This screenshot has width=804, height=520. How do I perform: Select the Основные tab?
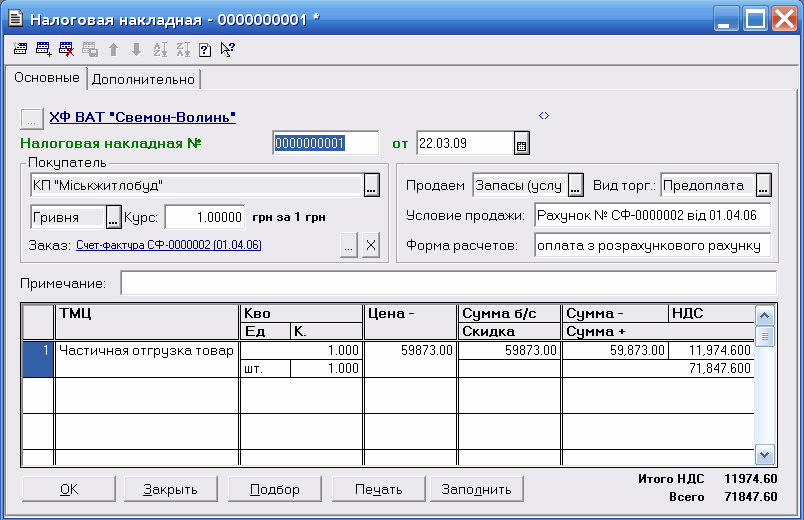pyautogui.click(x=46, y=77)
